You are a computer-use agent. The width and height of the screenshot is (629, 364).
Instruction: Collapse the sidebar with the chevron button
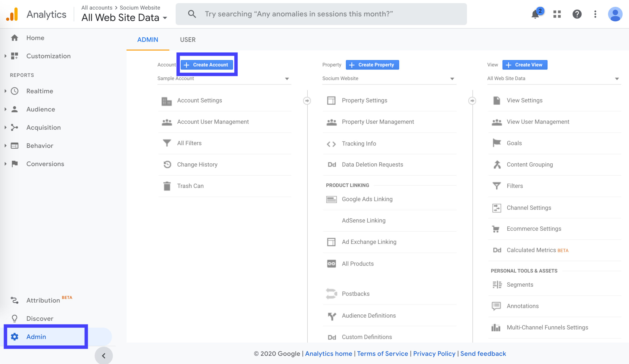point(104,355)
